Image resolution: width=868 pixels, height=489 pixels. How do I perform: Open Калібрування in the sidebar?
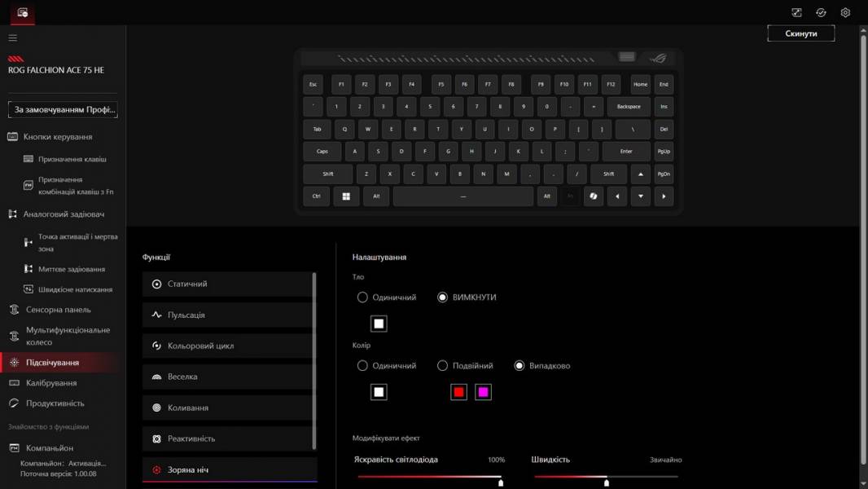click(51, 383)
